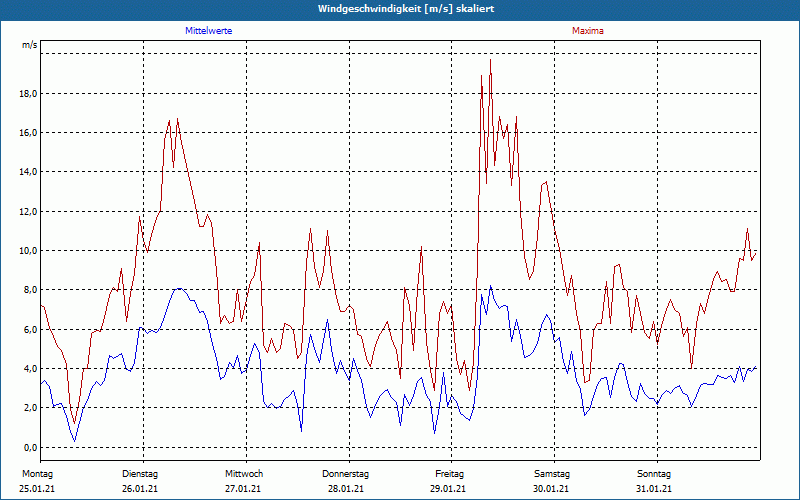The width and height of the screenshot is (800, 500).
Task: Click the 26.01.21 date label
Action: point(140,489)
